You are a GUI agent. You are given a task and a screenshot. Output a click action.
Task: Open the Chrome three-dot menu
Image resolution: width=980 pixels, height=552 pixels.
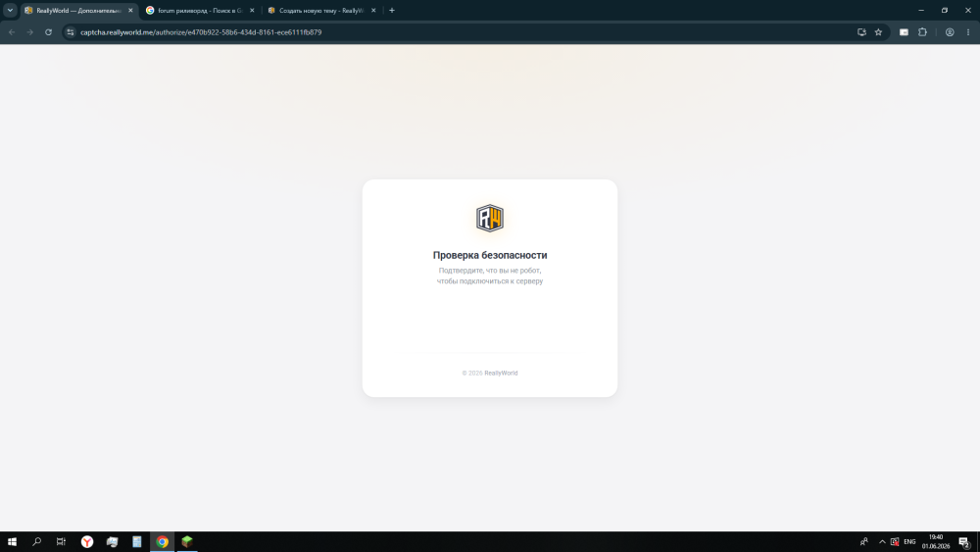pyautogui.click(x=968, y=32)
